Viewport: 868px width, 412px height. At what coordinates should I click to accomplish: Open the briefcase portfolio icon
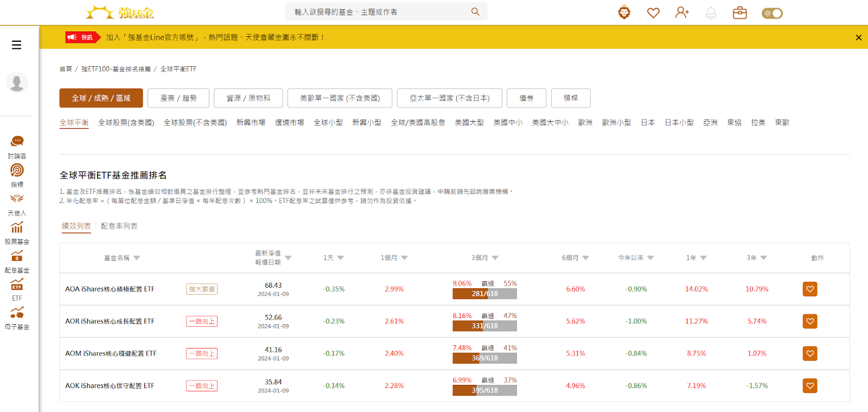tap(739, 12)
